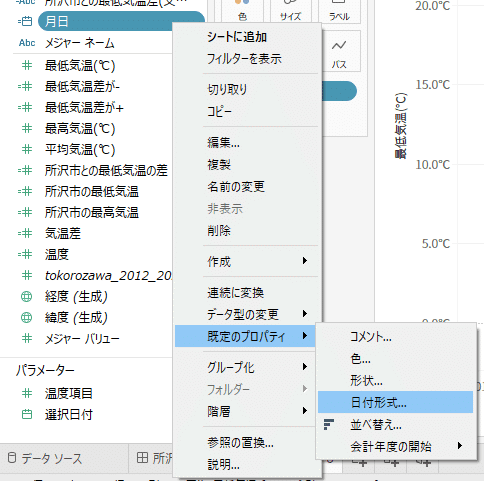484x481 pixels.
Task: Select コピー from the context menu
Action: click(219, 111)
